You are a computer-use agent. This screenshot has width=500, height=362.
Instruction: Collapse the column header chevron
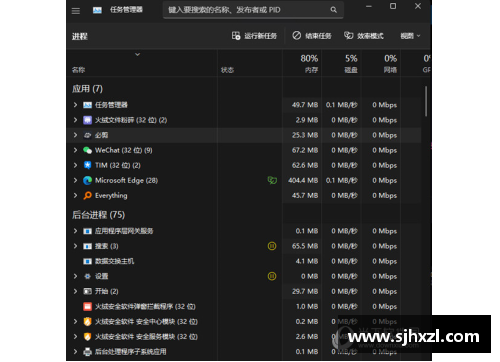(137, 54)
